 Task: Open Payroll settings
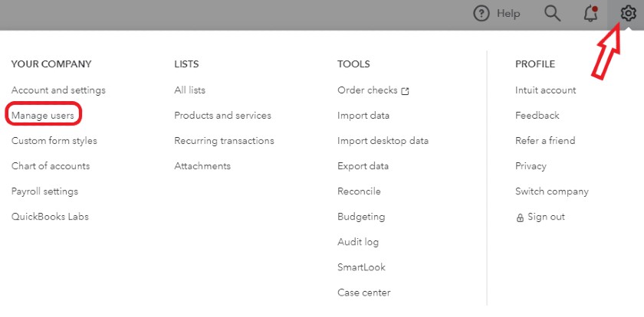(x=44, y=191)
